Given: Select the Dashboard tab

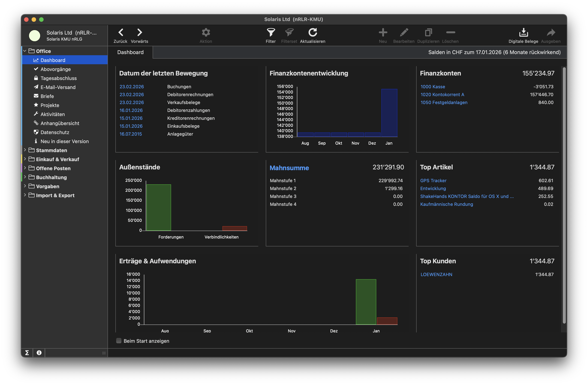Looking at the screenshot, I should tap(130, 52).
